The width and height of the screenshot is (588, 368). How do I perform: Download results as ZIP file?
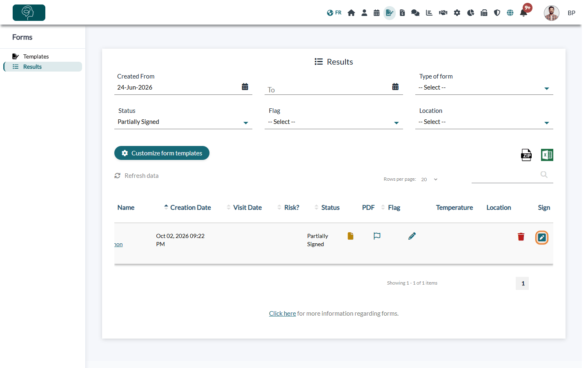tap(526, 155)
